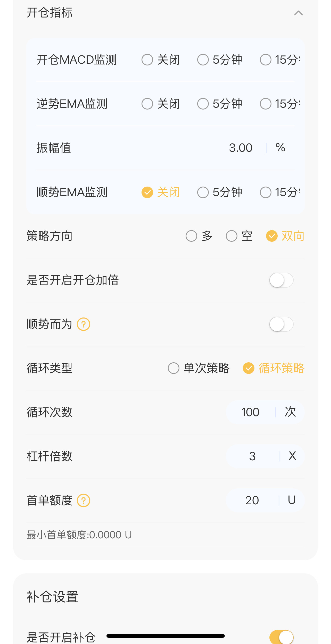Turn on the 顺势而为 toggle
The width and height of the screenshot is (331, 644).
(281, 324)
